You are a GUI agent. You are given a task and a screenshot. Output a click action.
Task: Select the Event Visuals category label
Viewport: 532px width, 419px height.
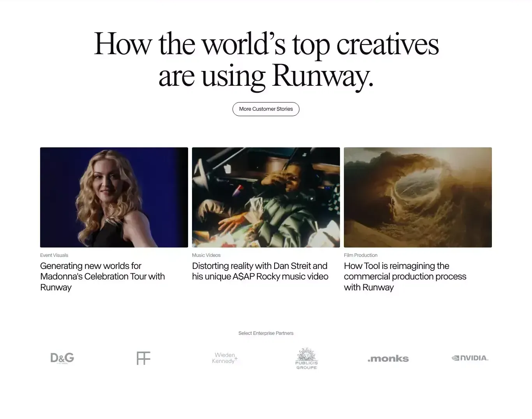click(54, 255)
